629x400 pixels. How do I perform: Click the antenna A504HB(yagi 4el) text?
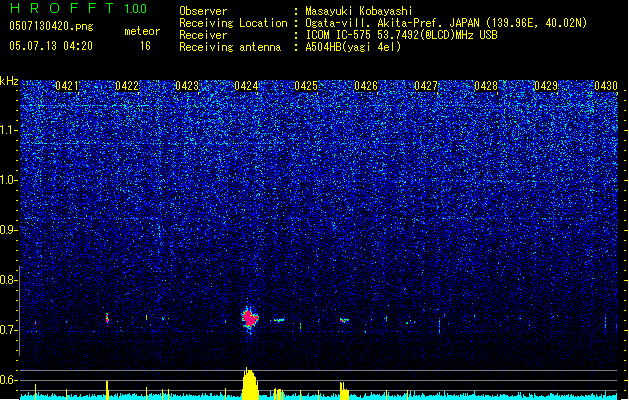pyautogui.click(x=353, y=47)
